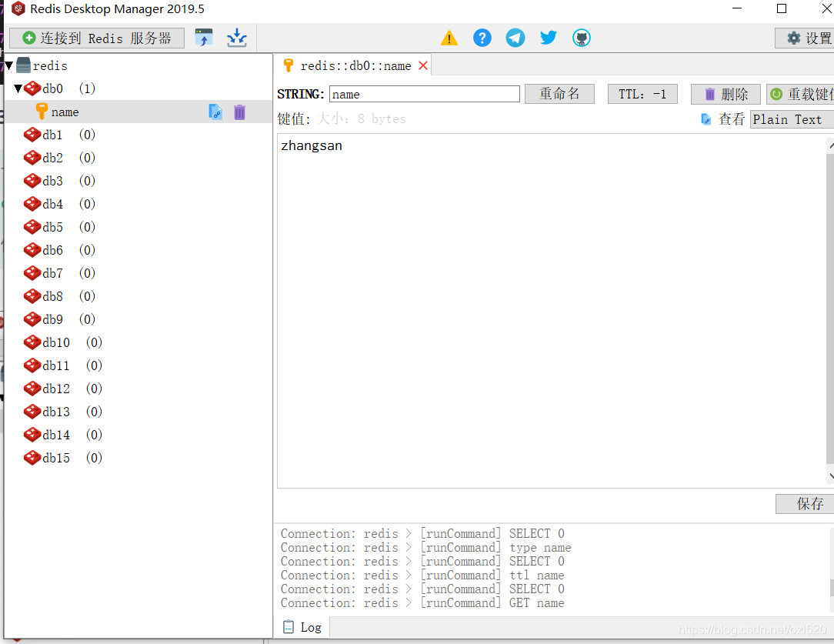Click the import connections toolbar icon
The image size is (834, 644).
(204, 38)
